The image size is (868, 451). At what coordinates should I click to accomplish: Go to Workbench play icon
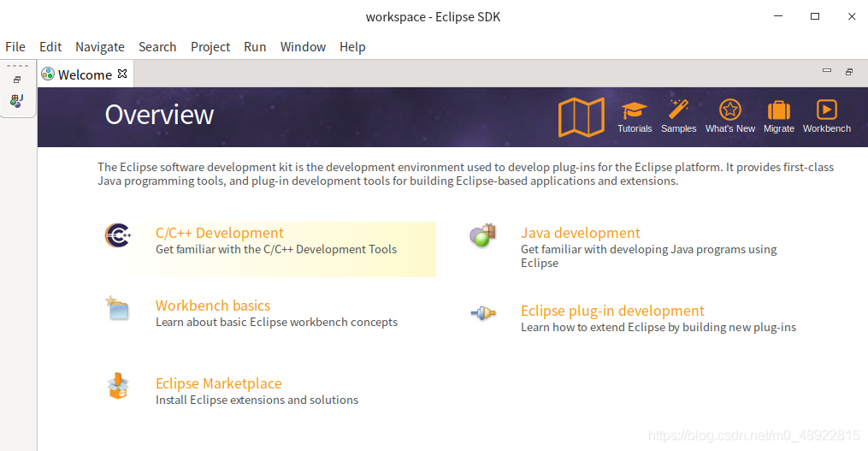(x=826, y=110)
